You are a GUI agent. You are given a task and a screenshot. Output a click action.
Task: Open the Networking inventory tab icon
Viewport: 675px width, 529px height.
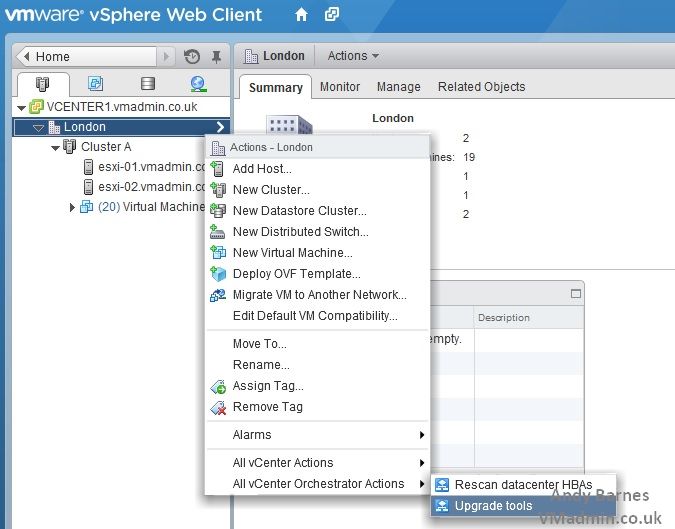[198, 84]
